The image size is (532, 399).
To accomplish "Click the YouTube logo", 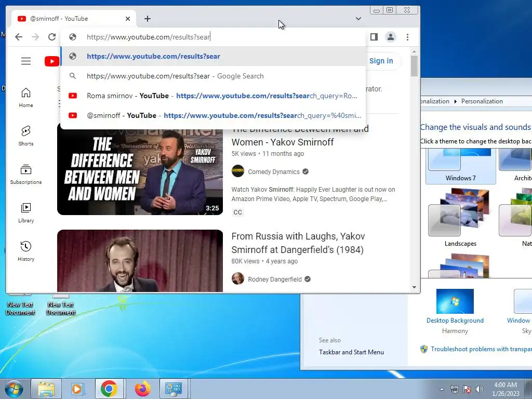I will click(52, 61).
